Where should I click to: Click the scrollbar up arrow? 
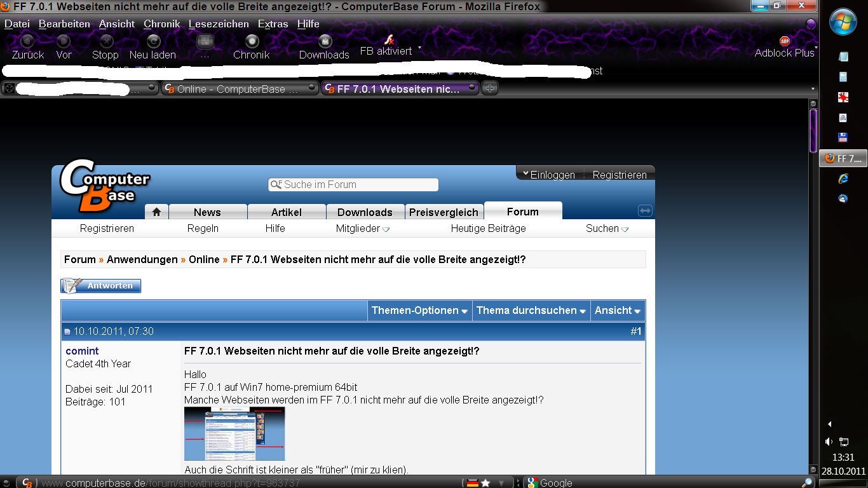(x=813, y=103)
